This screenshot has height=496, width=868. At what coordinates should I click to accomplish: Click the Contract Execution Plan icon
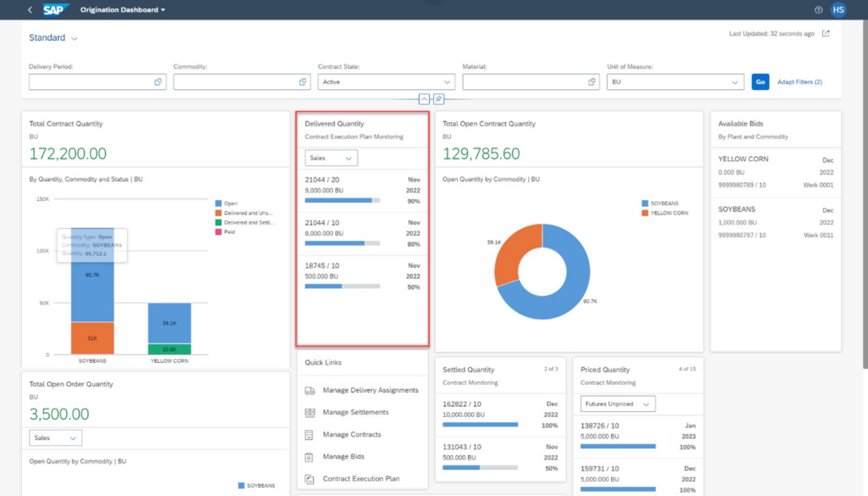310,478
